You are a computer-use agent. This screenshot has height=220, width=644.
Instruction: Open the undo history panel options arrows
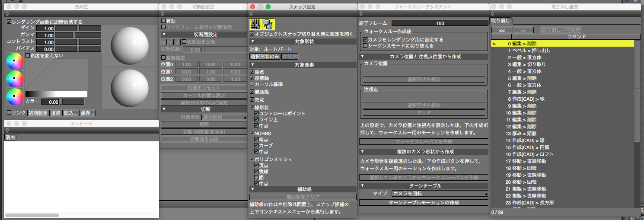493,14
